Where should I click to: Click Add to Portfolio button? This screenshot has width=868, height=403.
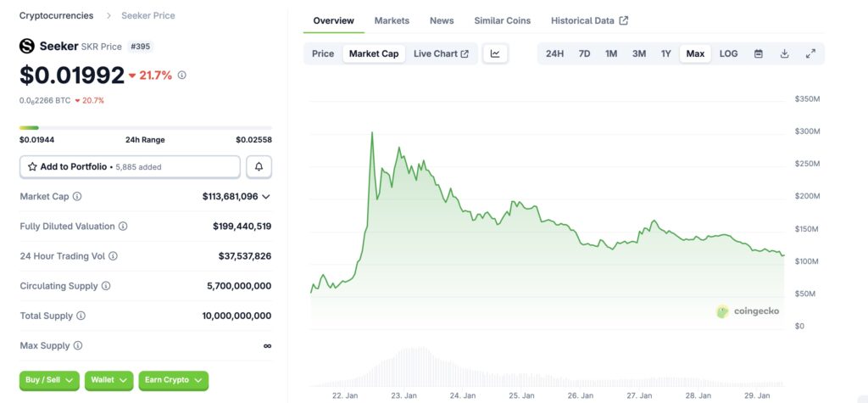(130, 167)
